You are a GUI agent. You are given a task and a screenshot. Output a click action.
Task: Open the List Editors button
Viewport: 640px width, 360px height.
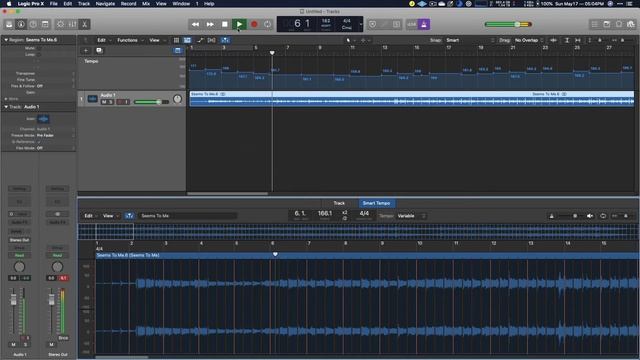tap(594, 24)
